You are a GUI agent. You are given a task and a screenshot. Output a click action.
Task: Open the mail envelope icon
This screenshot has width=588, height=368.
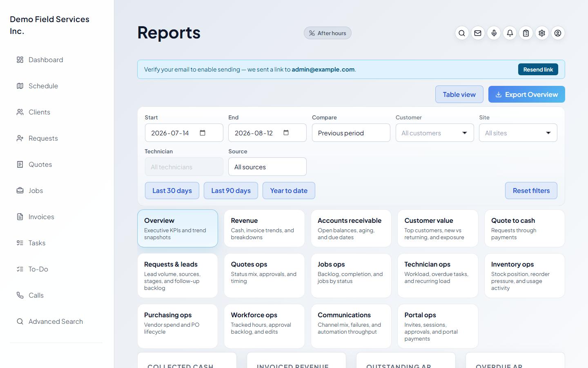pyautogui.click(x=478, y=33)
